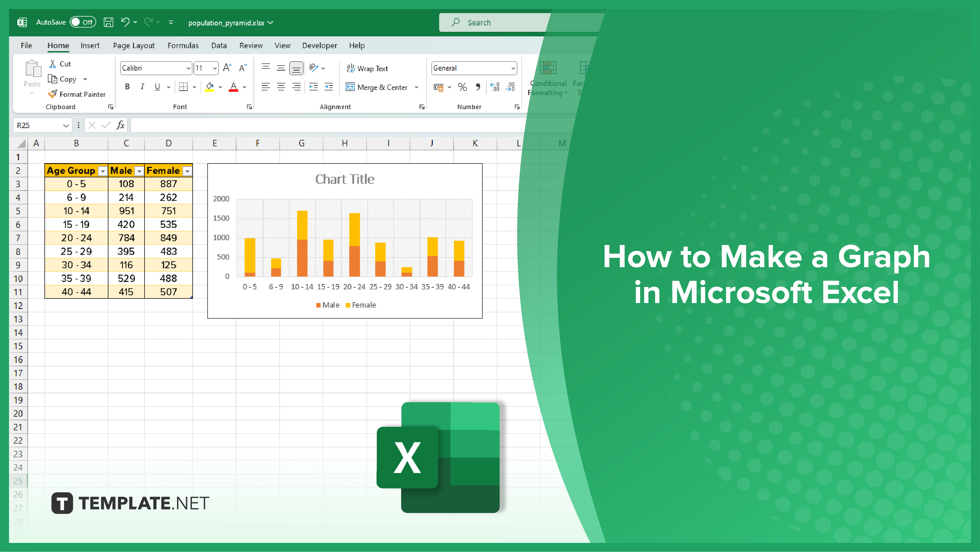This screenshot has height=552, width=980.
Task: Toggle Wrap Text
Action: [x=367, y=68]
